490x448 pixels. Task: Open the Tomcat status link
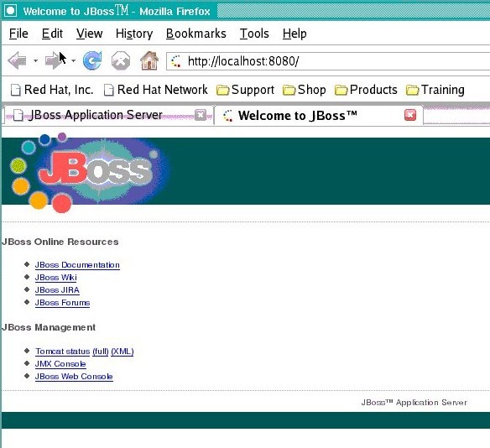coord(62,352)
